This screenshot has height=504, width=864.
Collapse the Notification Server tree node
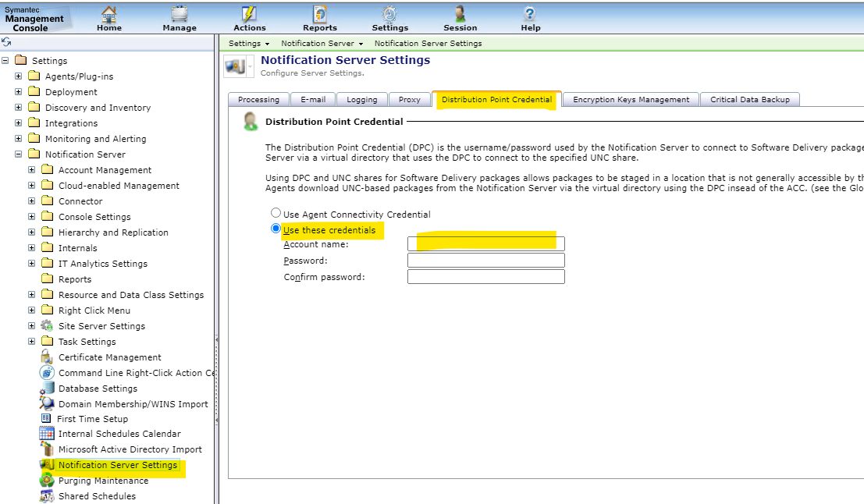(x=19, y=154)
